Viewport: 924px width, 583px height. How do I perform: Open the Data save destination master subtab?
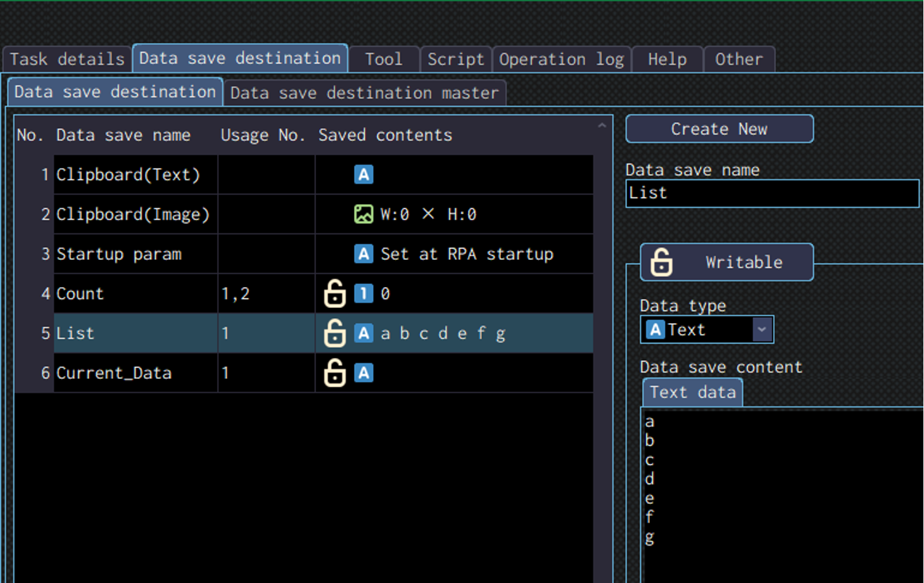click(x=364, y=93)
